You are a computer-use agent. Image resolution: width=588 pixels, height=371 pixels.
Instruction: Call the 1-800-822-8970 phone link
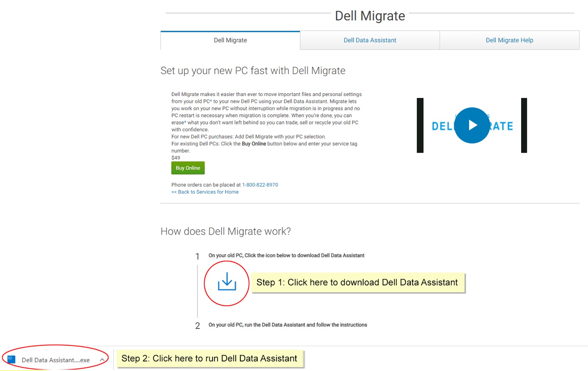(260, 185)
